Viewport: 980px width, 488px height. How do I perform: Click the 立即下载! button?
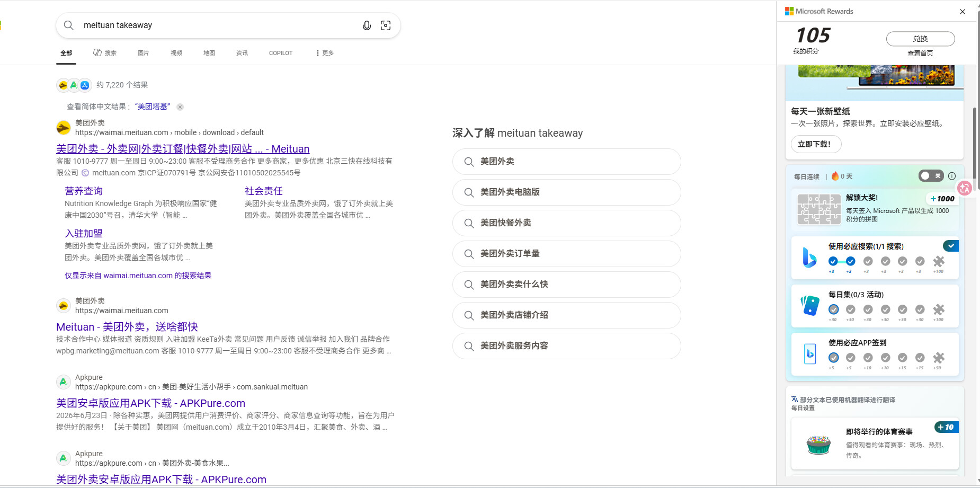tap(816, 144)
